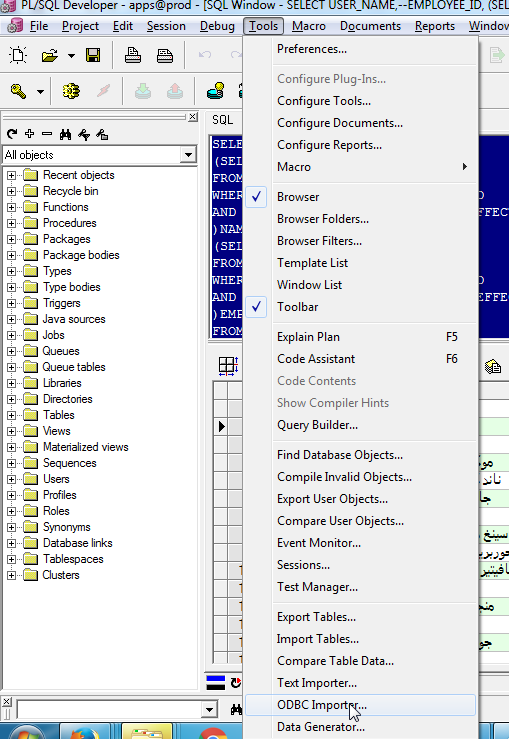Click the Open file folder icon
This screenshot has height=739, width=509.
coord(49,56)
